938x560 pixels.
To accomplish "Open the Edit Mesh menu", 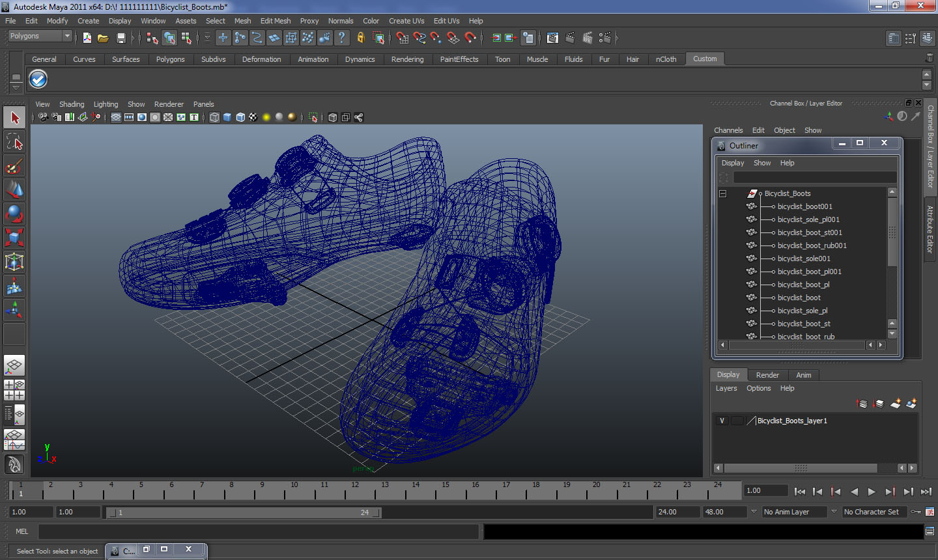I will click(x=275, y=21).
